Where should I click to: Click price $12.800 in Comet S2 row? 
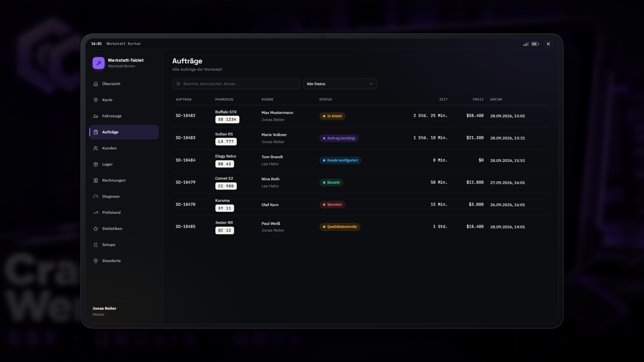475,182
